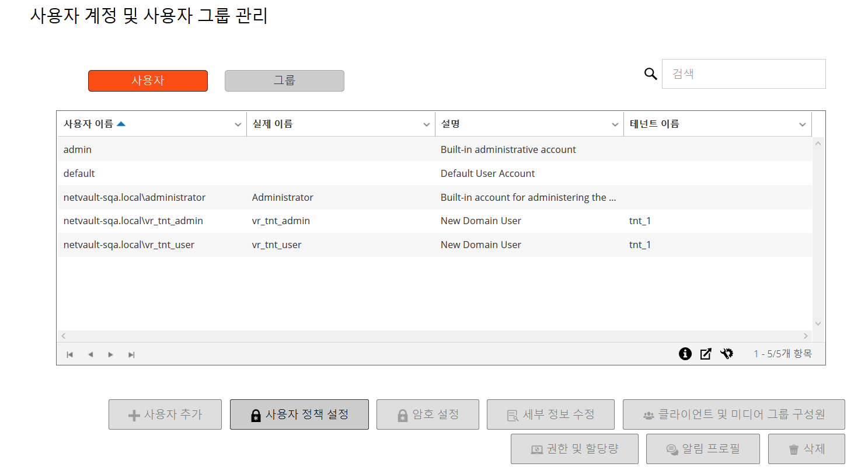Jump to the last page of users
The height and width of the screenshot is (467, 868).
[131, 354]
